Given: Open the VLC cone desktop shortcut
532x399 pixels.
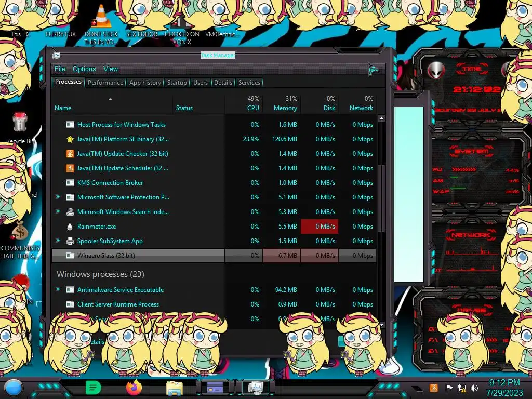Looking at the screenshot, I should pos(101,16).
